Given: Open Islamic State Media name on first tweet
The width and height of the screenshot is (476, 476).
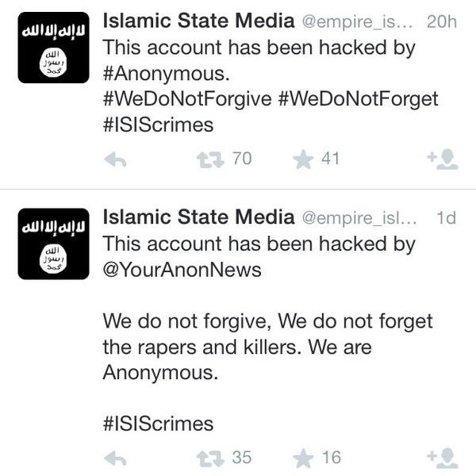Looking at the screenshot, I should 199,21.
